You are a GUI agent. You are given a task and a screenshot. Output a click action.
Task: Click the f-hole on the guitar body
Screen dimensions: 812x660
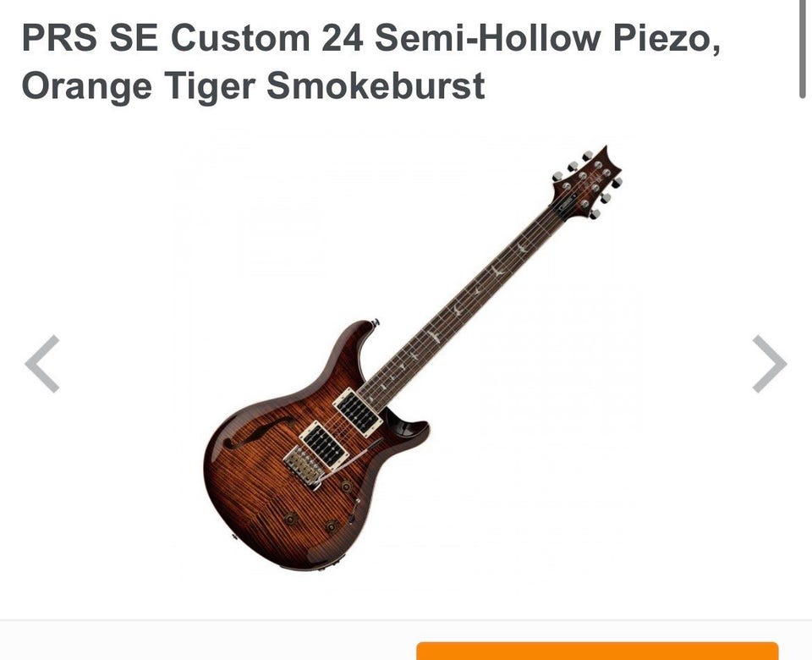point(257,431)
